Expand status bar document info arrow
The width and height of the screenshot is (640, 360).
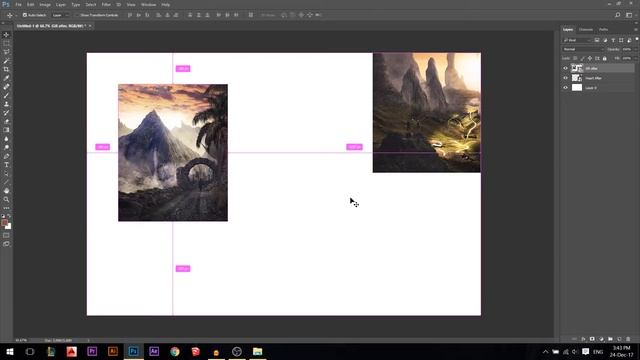click(89, 340)
